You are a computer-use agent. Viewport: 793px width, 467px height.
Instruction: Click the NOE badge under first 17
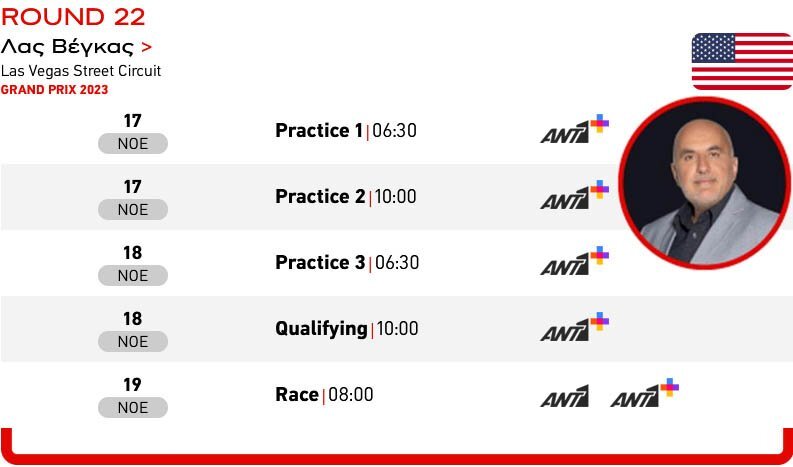click(x=133, y=144)
